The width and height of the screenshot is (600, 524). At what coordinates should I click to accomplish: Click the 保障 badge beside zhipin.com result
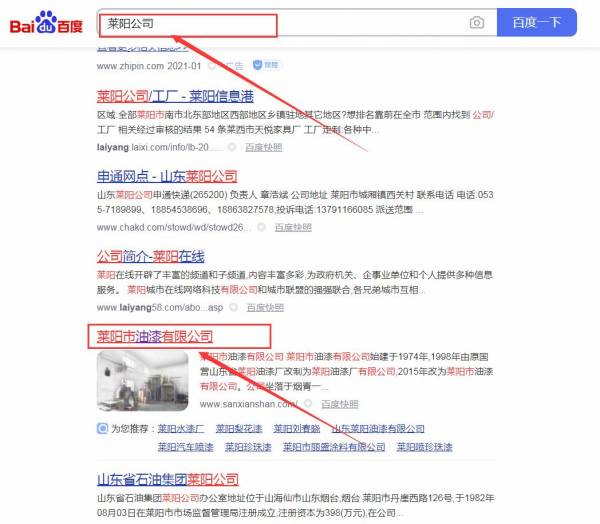tap(265, 66)
